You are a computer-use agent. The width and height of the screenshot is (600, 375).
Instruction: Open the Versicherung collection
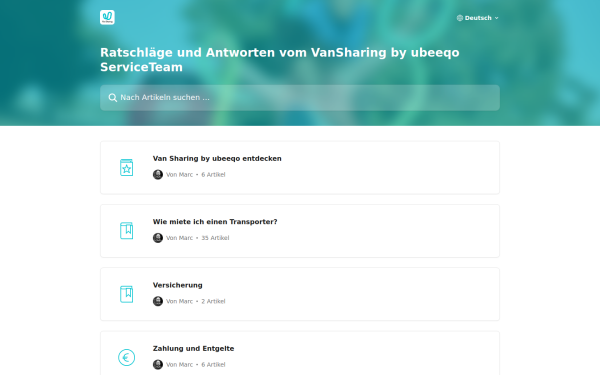pos(300,294)
